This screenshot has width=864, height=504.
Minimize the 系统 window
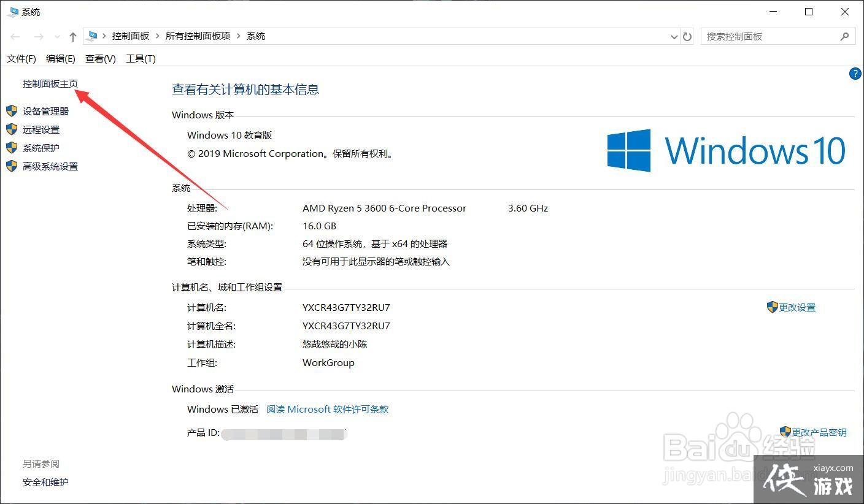point(774,12)
